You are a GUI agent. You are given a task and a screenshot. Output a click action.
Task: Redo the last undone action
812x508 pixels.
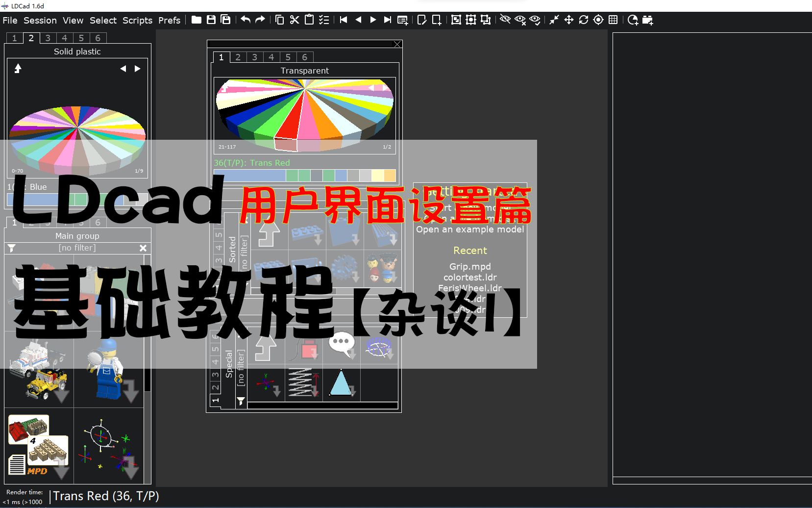pos(260,20)
